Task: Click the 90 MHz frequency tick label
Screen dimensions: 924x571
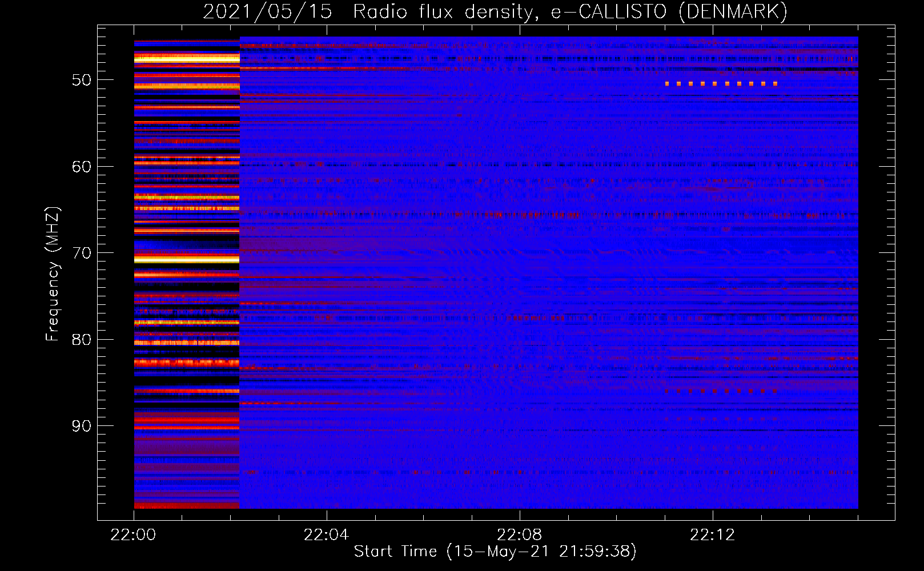Action: pos(81,427)
